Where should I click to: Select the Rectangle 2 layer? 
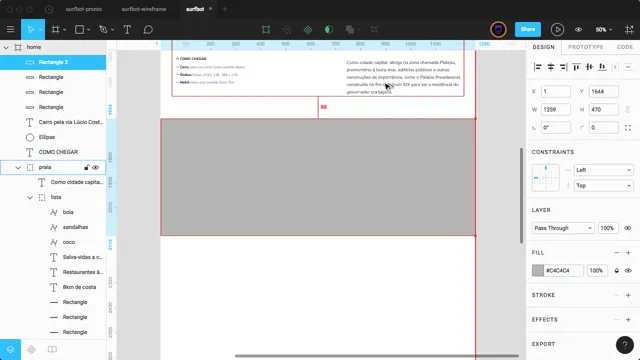point(53,62)
